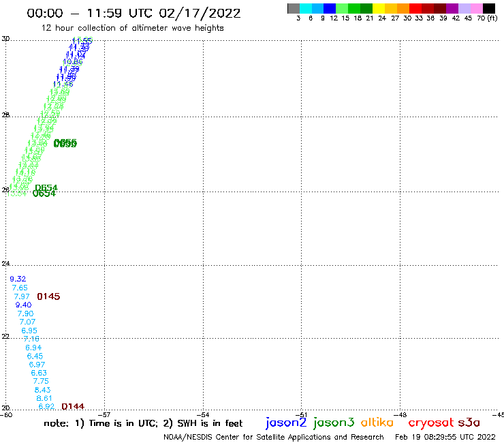This screenshot has height=443, width=504.
Task: Click the wave height value '7.75'
Action: click(41, 381)
